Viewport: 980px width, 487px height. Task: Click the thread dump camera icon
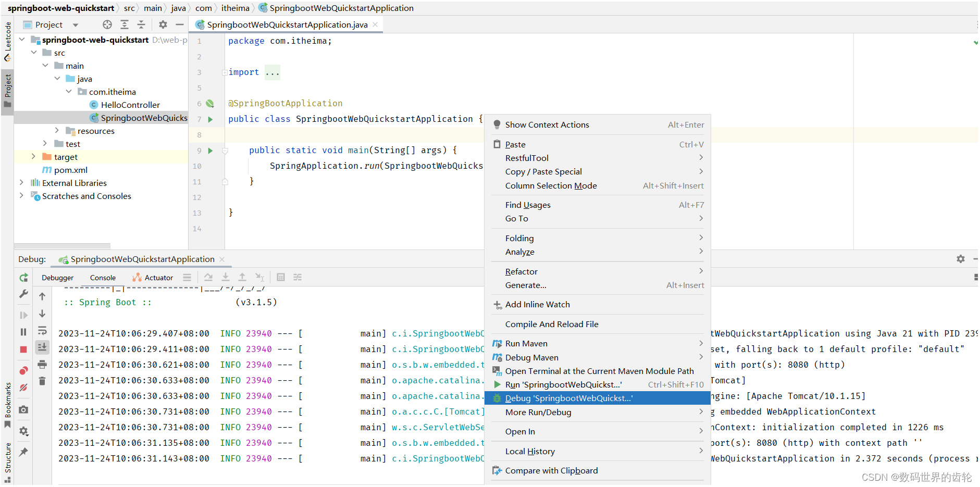click(x=23, y=410)
